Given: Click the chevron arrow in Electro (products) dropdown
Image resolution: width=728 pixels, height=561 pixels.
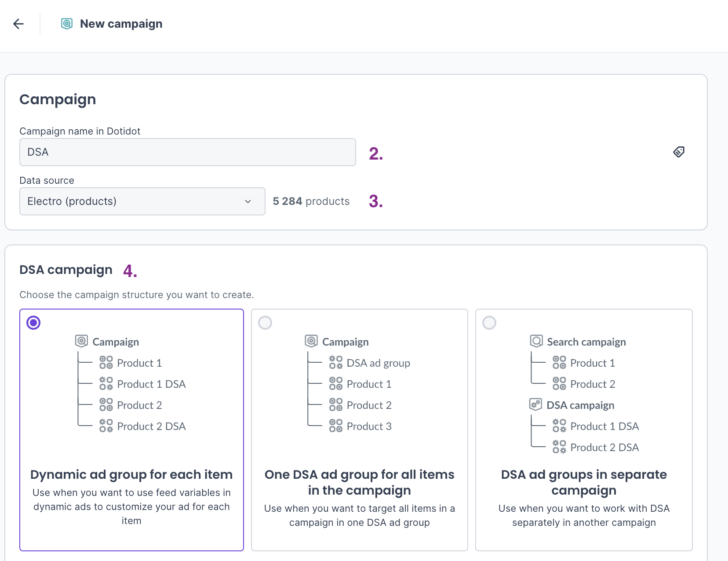Looking at the screenshot, I should point(248,201).
